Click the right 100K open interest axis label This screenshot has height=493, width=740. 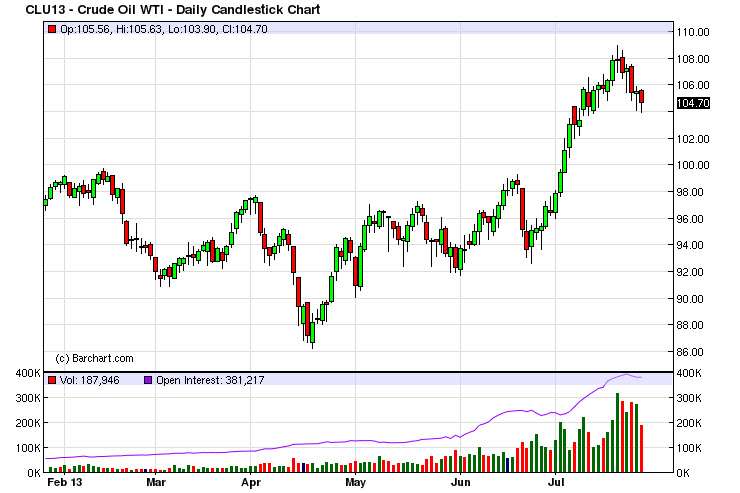(689, 448)
